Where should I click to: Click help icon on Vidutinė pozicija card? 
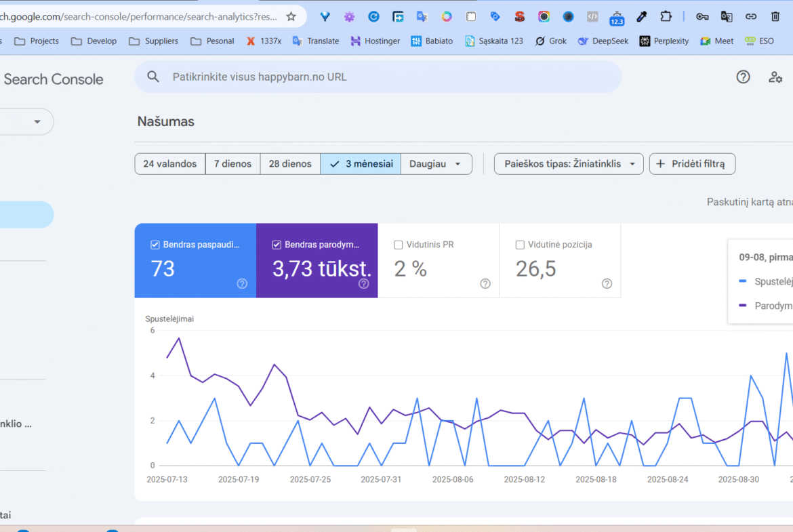[x=607, y=283]
